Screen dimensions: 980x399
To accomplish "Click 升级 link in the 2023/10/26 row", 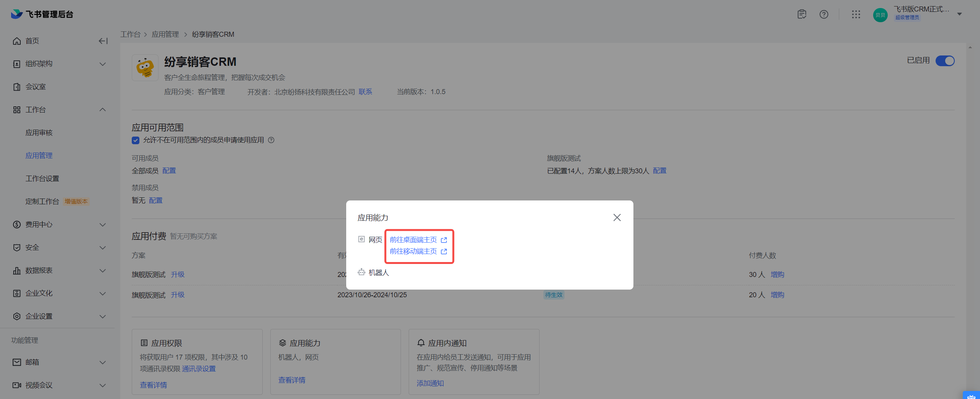I will (x=178, y=295).
